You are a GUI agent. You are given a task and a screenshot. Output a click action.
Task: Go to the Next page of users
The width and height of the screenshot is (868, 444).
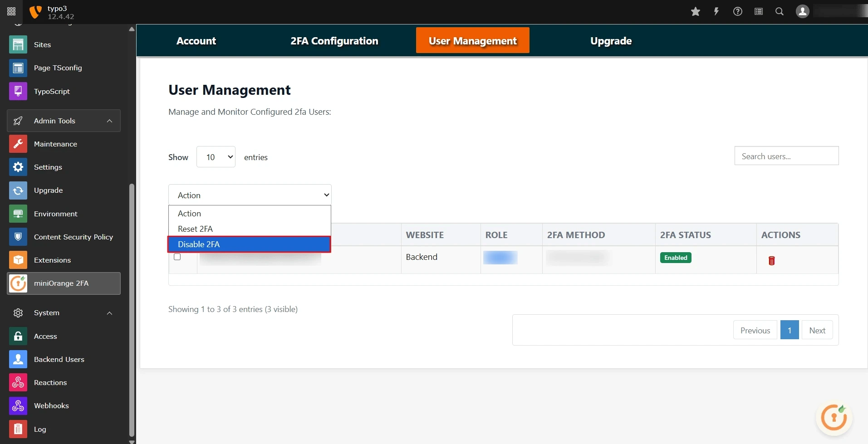click(817, 330)
